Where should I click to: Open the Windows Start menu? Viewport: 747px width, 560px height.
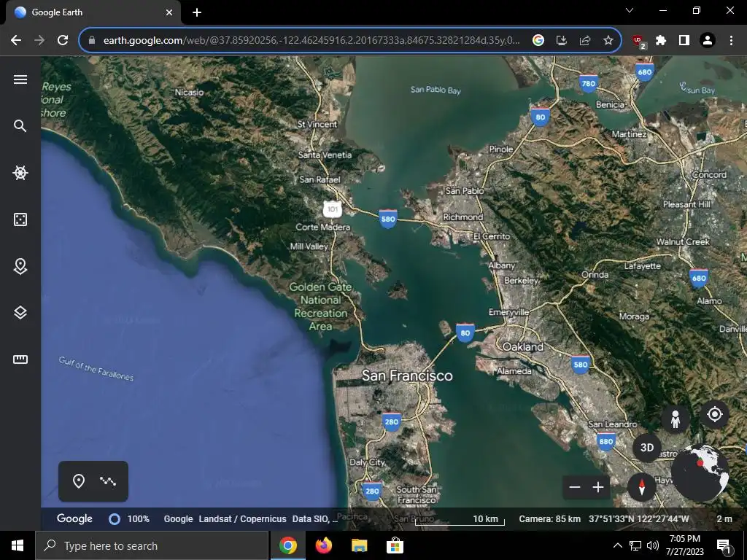[18, 545]
